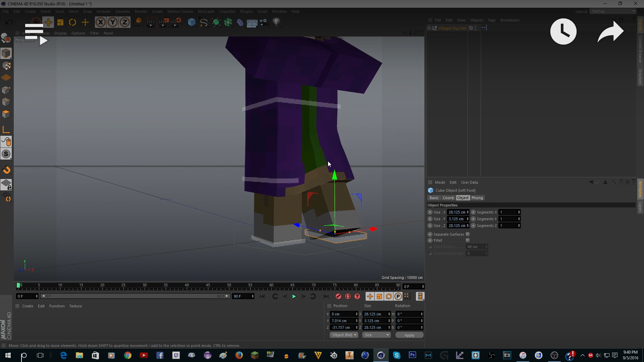
Task: Open the Mesh menu
Action: click(x=73, y=11)
